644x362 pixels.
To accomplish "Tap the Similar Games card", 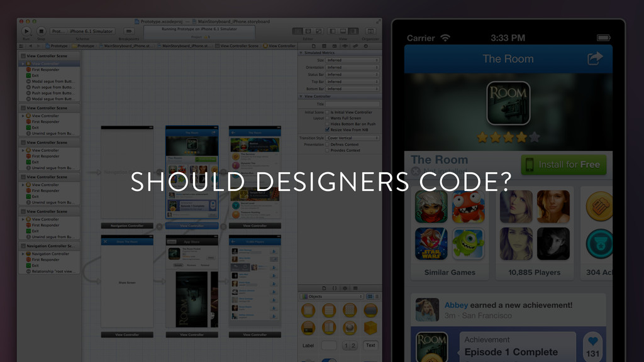I will point(450,235).
